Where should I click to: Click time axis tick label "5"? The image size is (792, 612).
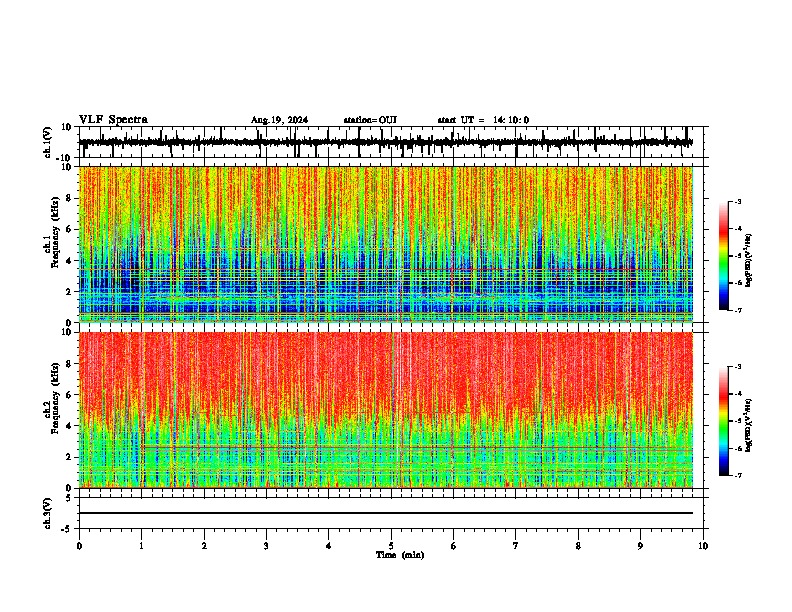391,546
